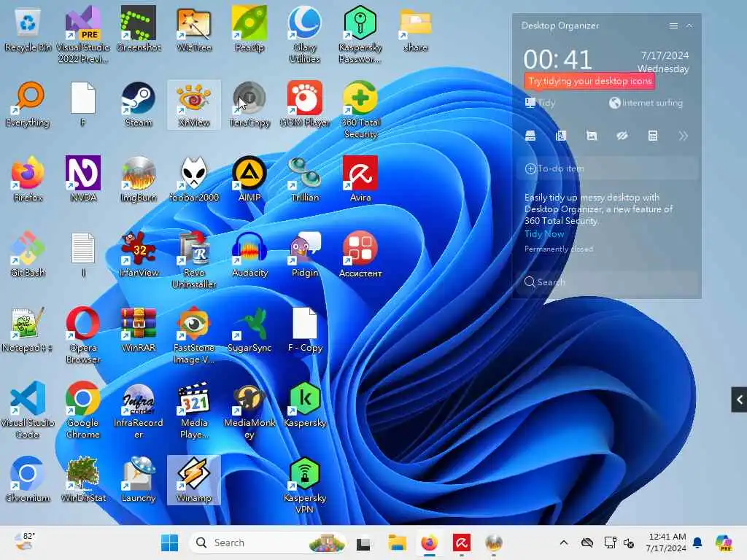Switch to the Internet surfing tab
Image resolution: width=747 pixels, height=560 pixels.
[646, 103]
